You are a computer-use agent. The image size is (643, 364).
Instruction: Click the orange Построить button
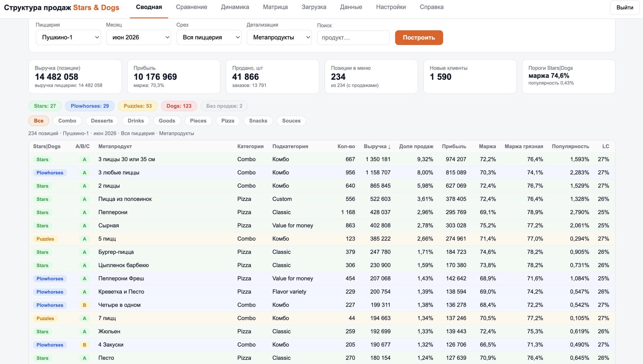(x=419, y=38)
